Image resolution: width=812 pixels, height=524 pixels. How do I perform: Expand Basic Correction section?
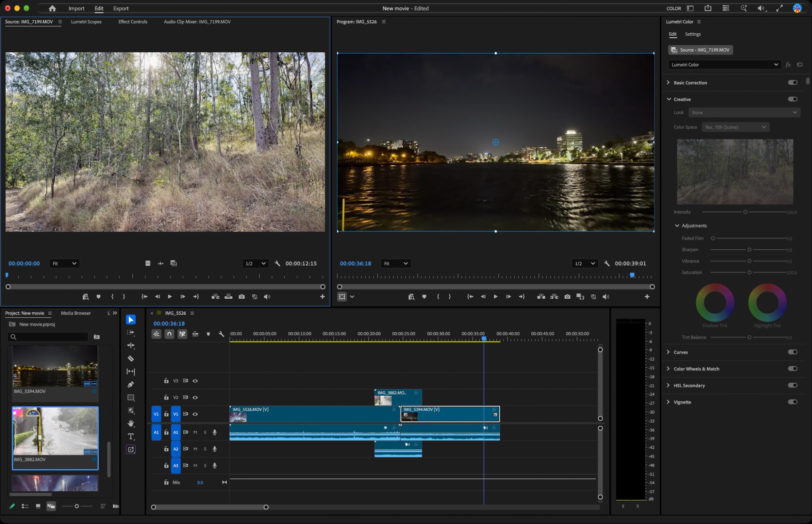point(668,82)
